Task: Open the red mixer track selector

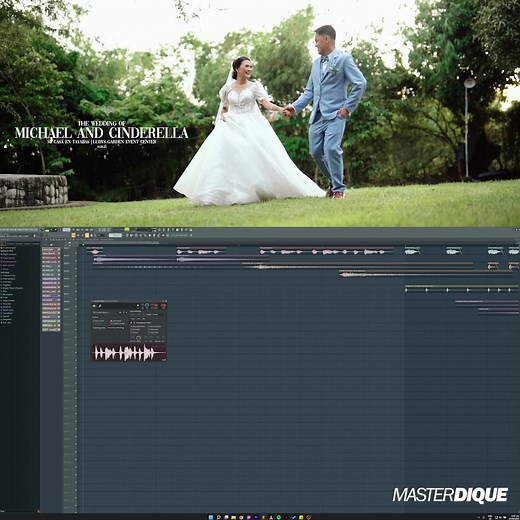Action: click(x=163, y=306)
